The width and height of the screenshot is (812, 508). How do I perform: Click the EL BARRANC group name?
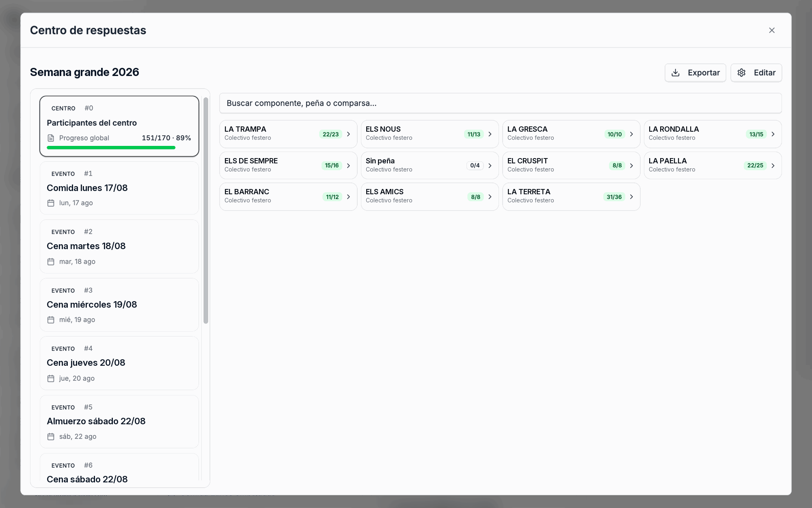click(x=247, y=192)
